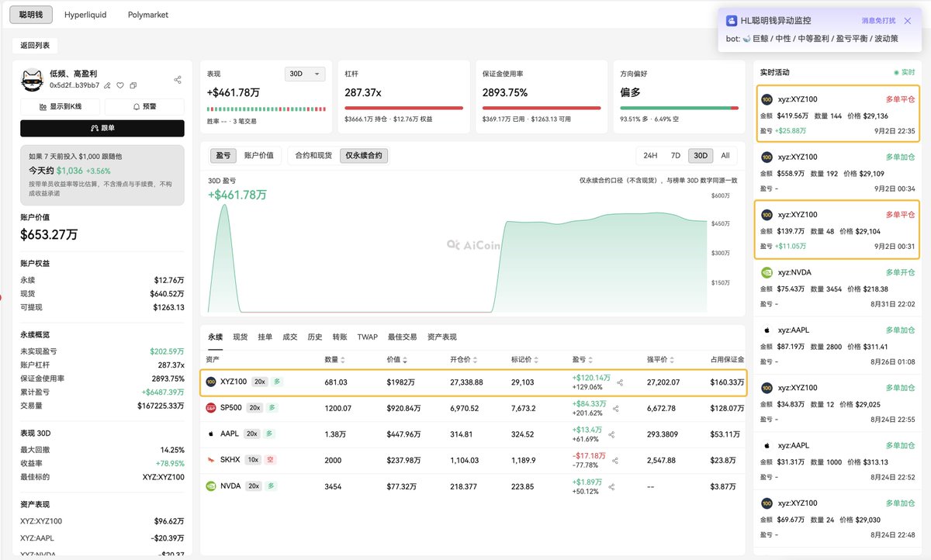This screenshot has height=560, width=931.
Task: Open the 9月2日 22:35 xyz:XYZ100 多单平仓 activity
Action: click(838, 113)
